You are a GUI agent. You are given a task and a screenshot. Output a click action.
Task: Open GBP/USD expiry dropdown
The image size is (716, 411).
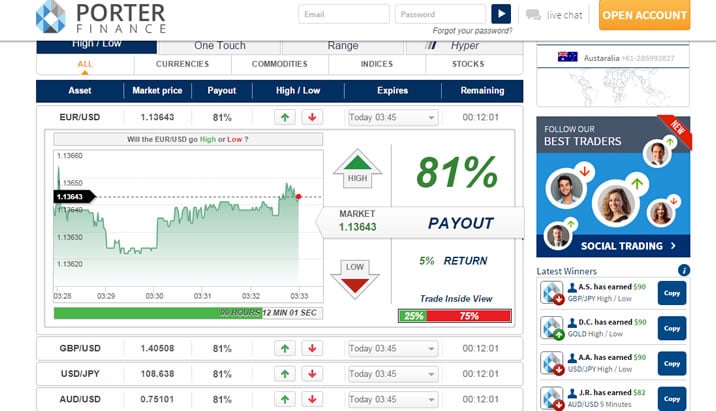[393, 348]
